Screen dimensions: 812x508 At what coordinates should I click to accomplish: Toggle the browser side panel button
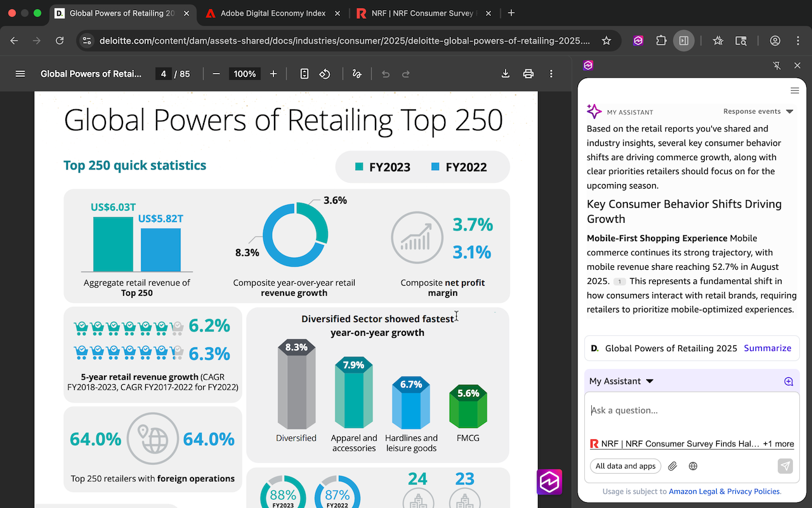(x=683, y=41)
